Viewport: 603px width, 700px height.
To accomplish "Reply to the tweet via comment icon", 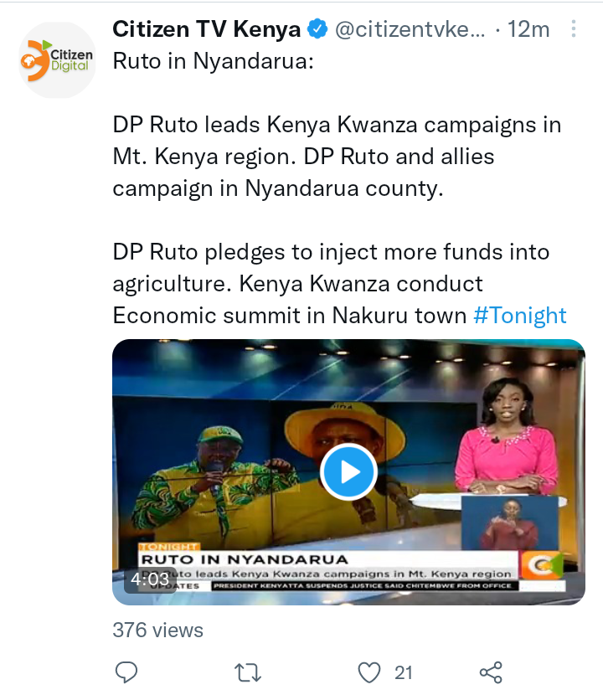I will coord(126,672).
